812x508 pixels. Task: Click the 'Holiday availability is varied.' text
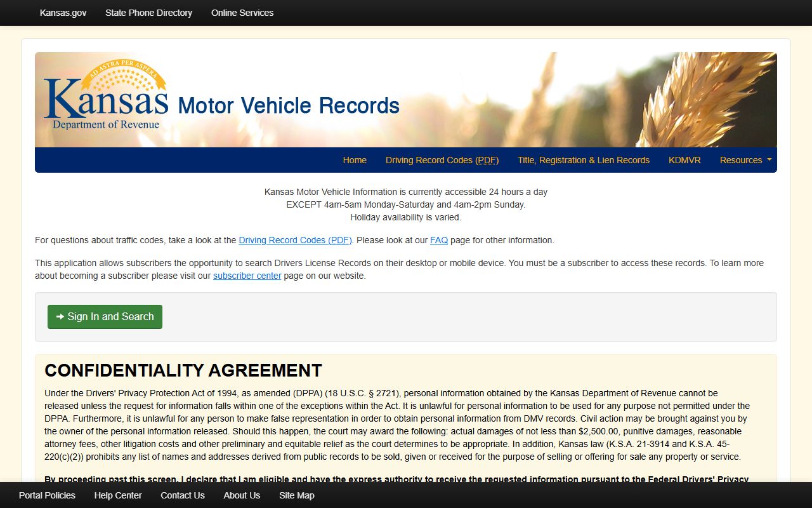click(406, 217)
